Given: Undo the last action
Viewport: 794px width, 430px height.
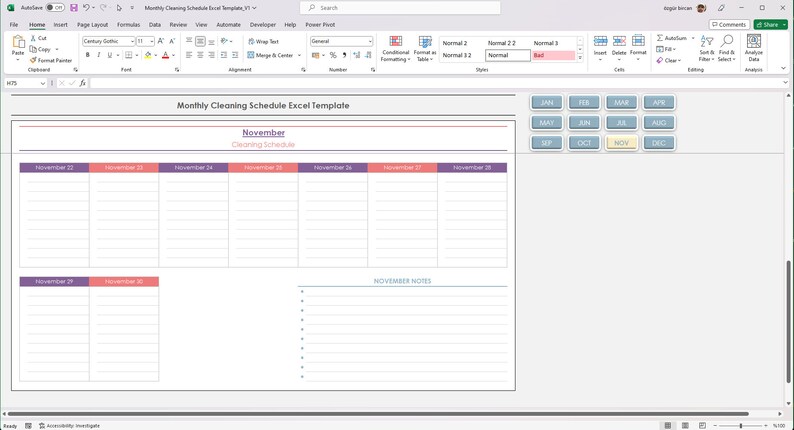Looking at the screenshot, I should [x=86, y=8].
